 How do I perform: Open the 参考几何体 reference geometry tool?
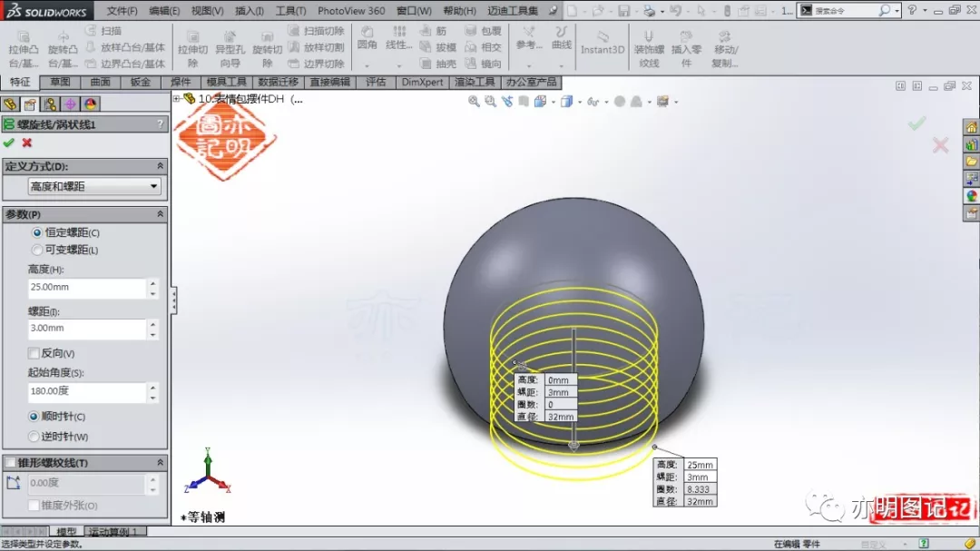point(529,38)
